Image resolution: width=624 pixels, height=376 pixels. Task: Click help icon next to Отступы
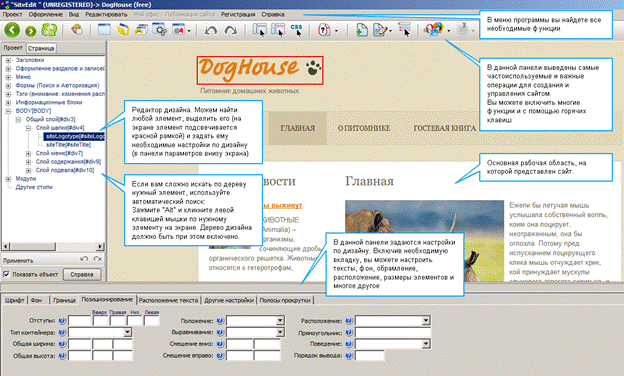point(62,320)
